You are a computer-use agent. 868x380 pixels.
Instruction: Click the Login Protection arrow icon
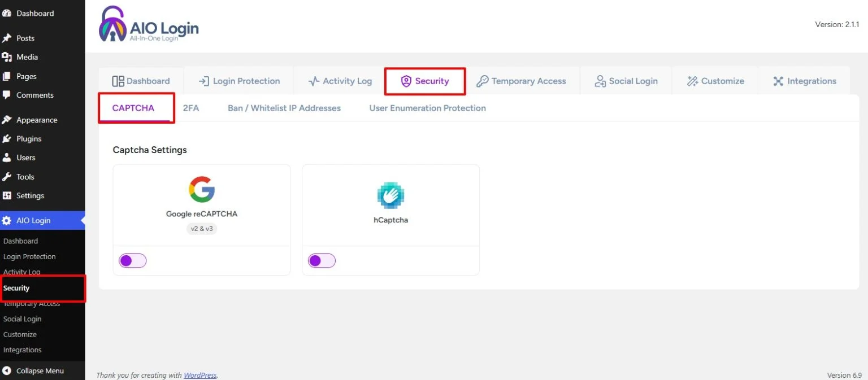(x=204, y=81)
